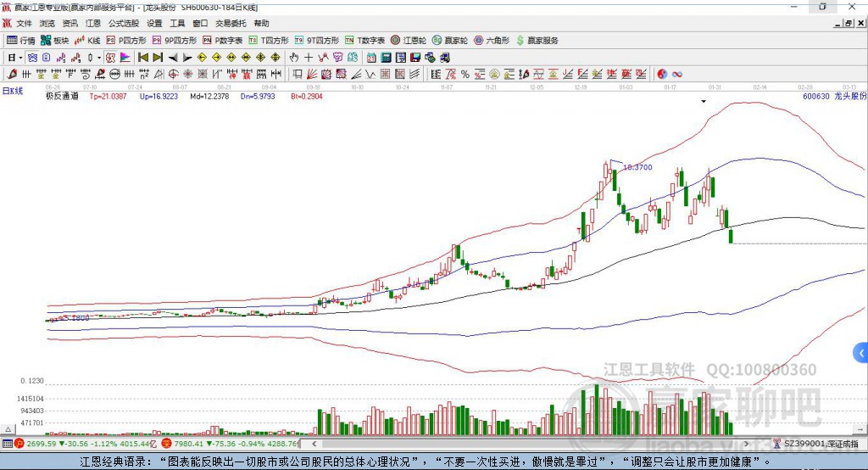Open the calendar date icon
Image resolution: width=868 pixels, height=470 pixels.
[371, 58]
